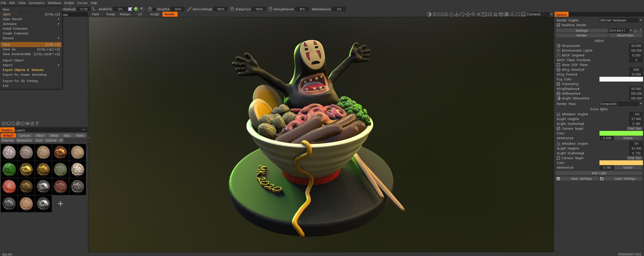Image resolution: width=644 pixels, height=256 pixels.
Task: Click Load Settings button
Action: point(621,179)
